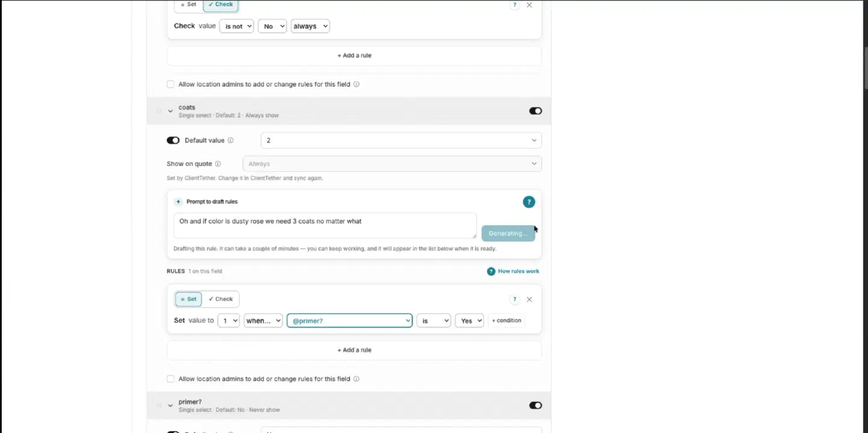868x433 pixels.
Task: Click '+ Add a rule' under the coats rule
Action: click(x=354, y=350)
